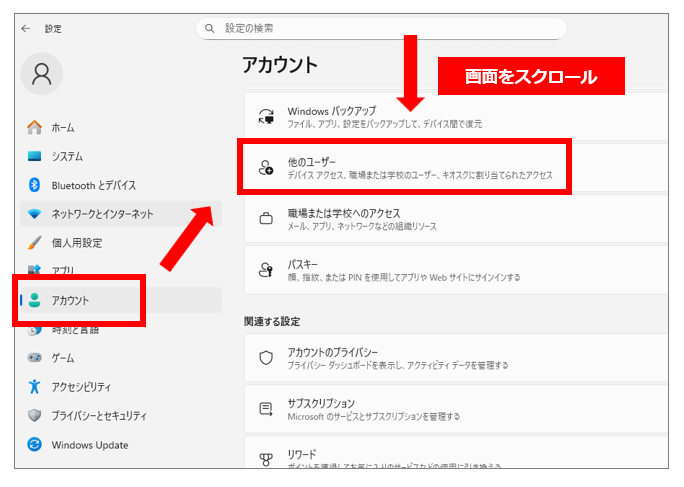This screenshot has height=487, width=684.
Task: Click the 個人用設定 paintbrush icon
Action: (x=34, y=243)
